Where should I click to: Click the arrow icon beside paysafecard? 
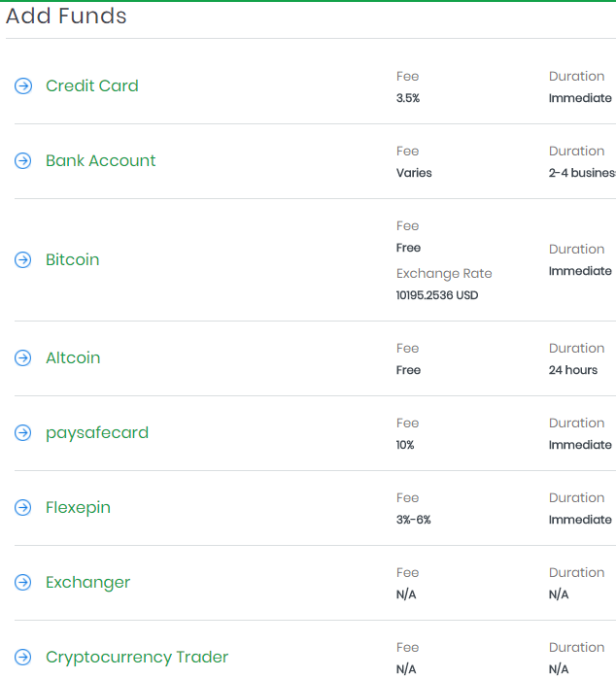pos(23,433)
